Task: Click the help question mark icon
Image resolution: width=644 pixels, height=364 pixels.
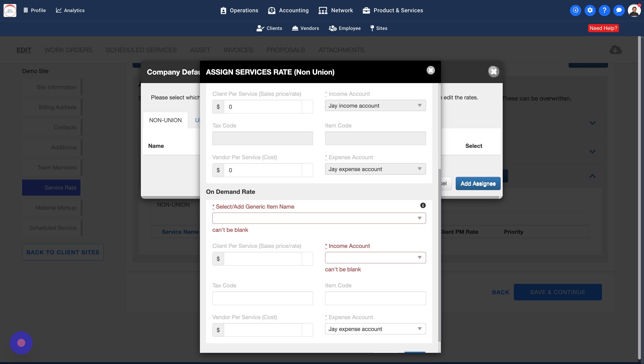Action: [x=604, y=10]
